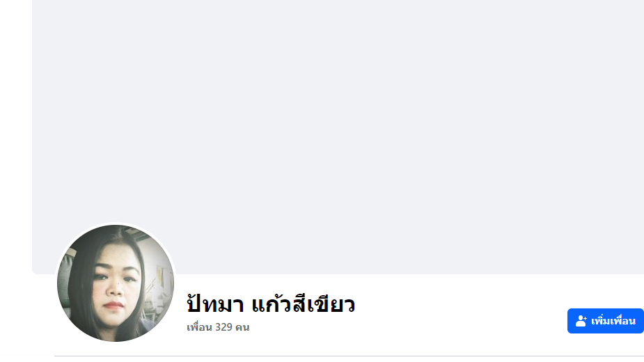Click the rounded bottom-left corner of cover photo

(x=35, y=271)
